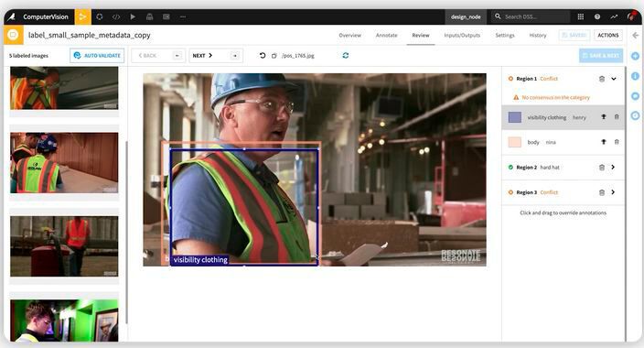Screen dimensions: 644x348
Task: Select the purple visibility clothing color swatch
Action: 515,117
